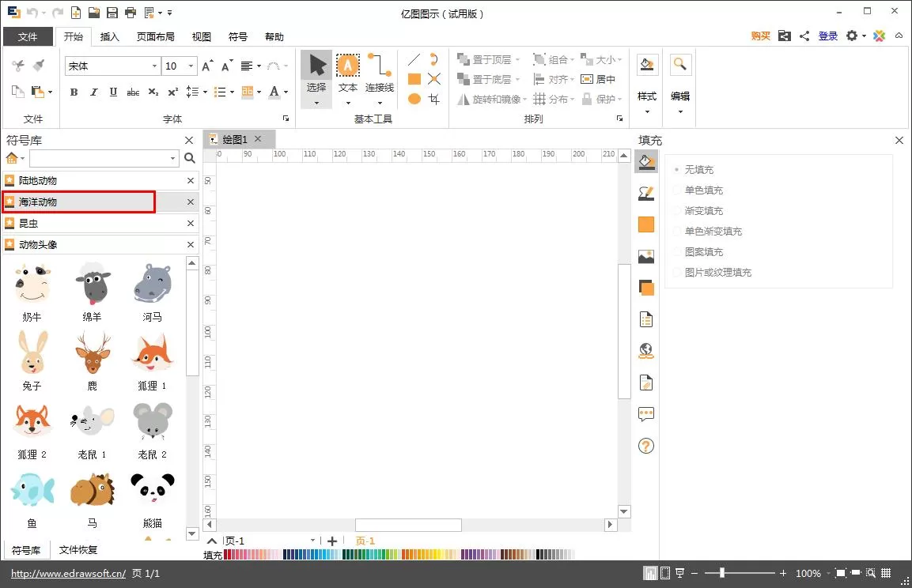Choose the ellipse shape tool
912x588 pixels.
coord(414,99)
